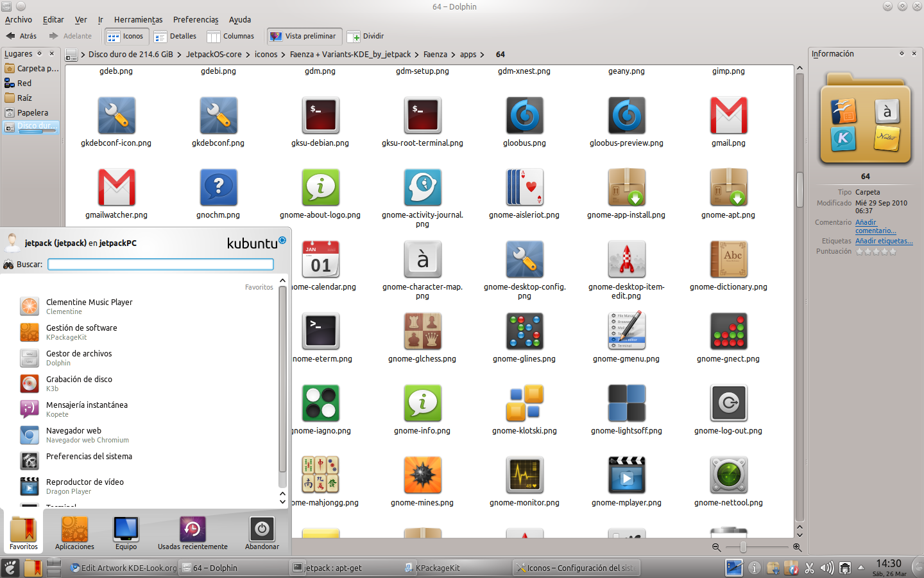
Task: Switch to Aplicaciones tab in launcher
Action: pyautogui.click(x=74, y=533)
